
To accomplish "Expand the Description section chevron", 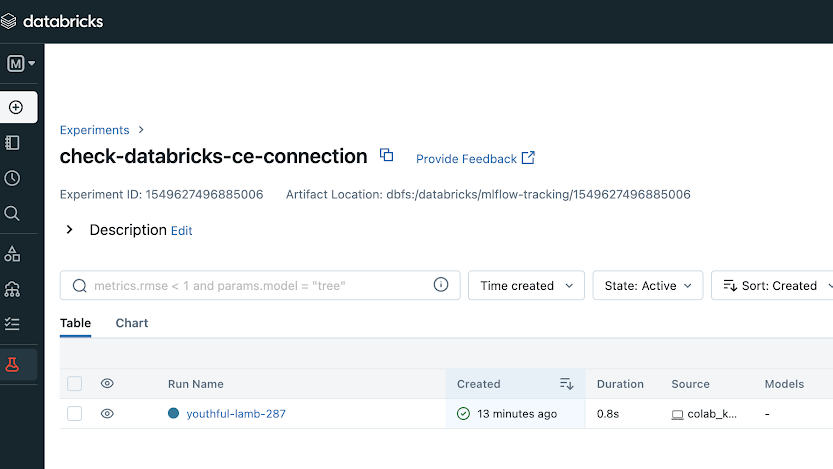I will coord(70,230).
